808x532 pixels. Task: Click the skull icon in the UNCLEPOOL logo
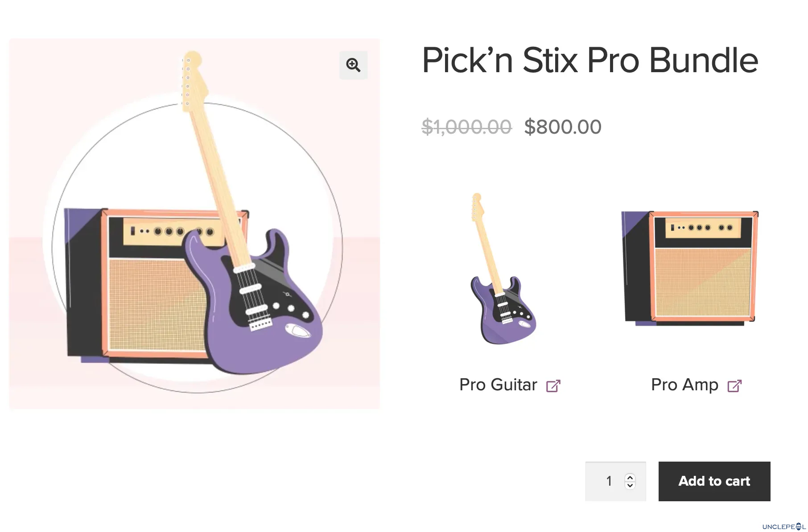coord(798,526)
